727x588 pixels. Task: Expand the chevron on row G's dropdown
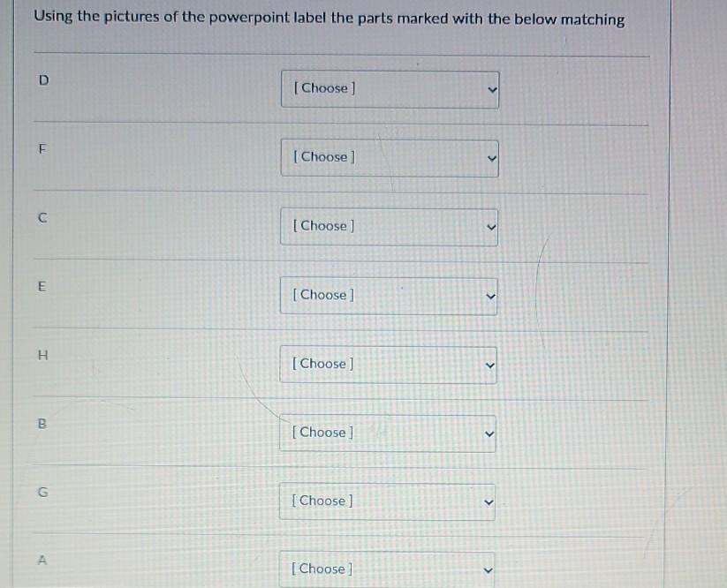coord(487,501)
